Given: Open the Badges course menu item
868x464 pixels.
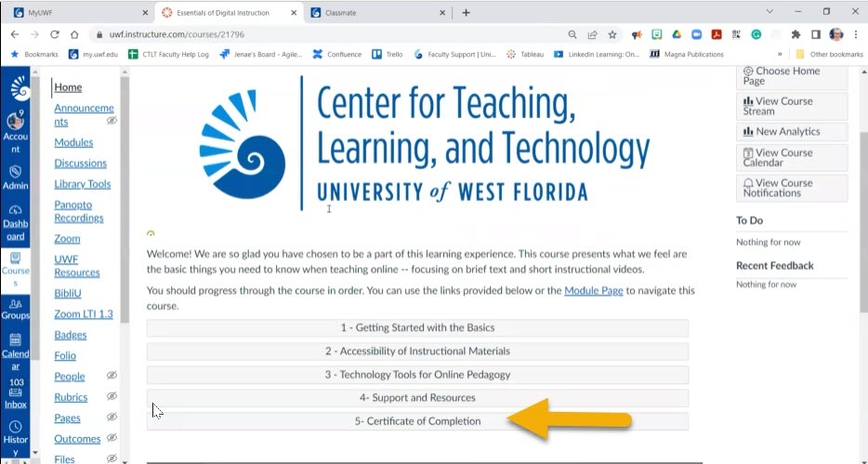Looking at the screenshot, I should coord(71,335).
